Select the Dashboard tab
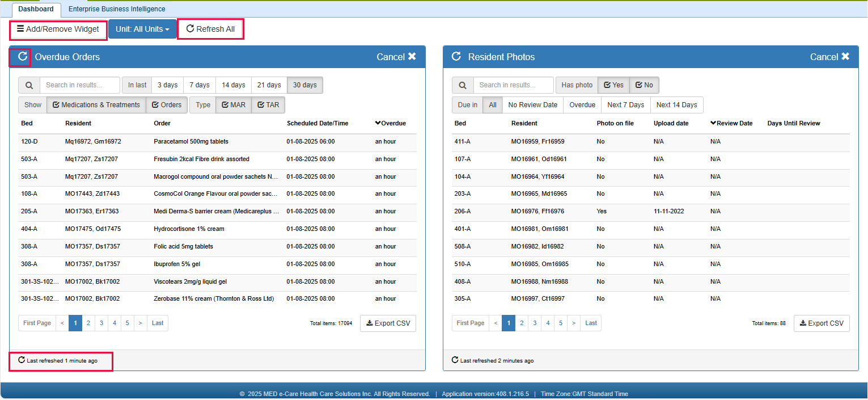 click(36, 9)
